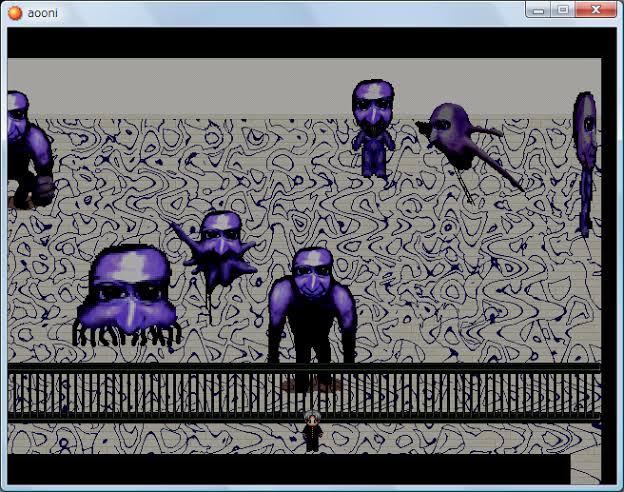This screenshot has height=492, width=624.
Task: Select the squid-like head monster with black tentacles
Action: (x=128, y=295)
